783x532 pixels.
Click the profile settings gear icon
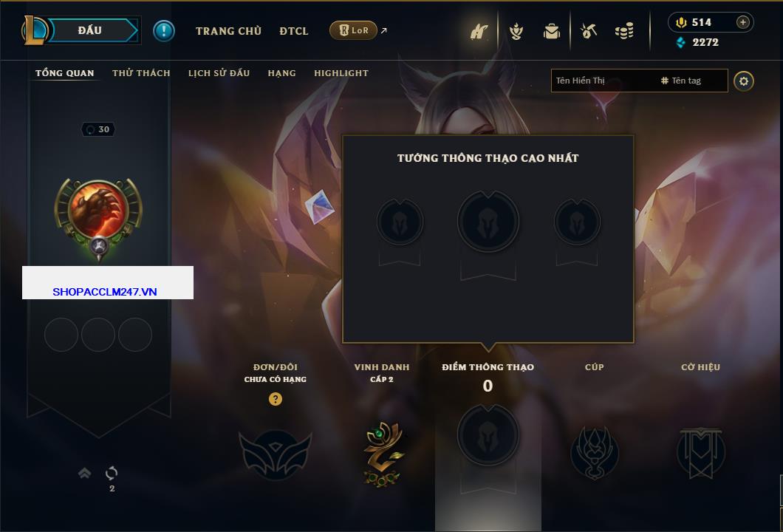[x=744, y=81]
